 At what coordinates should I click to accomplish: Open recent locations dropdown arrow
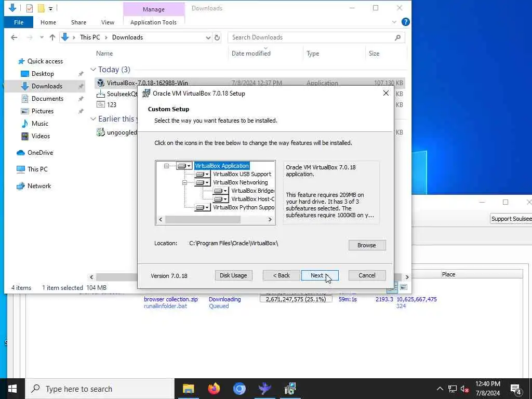point(42,37)
